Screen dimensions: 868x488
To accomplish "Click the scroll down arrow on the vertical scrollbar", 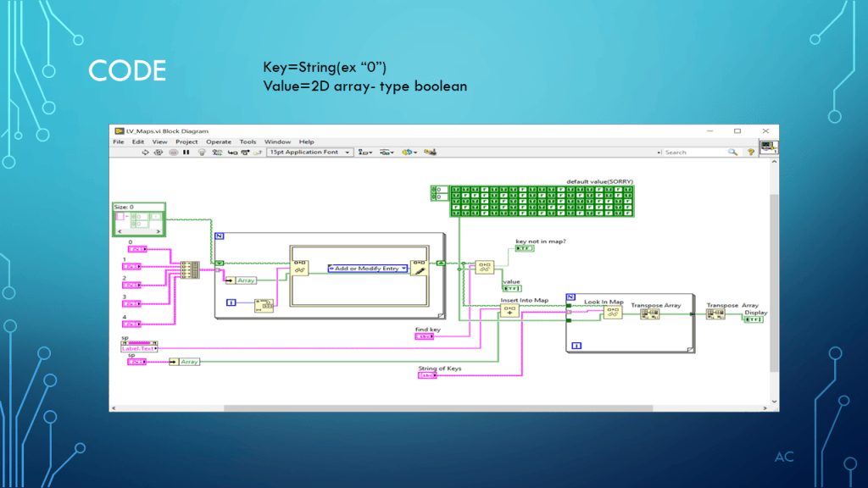I will [x=774, y=402].
